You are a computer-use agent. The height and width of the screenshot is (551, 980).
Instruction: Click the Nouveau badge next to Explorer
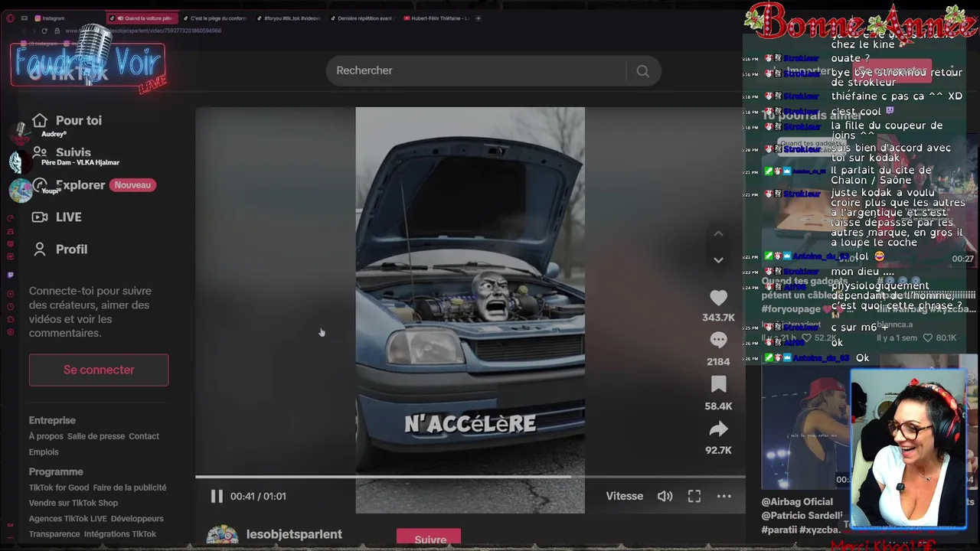pos(132,184)
